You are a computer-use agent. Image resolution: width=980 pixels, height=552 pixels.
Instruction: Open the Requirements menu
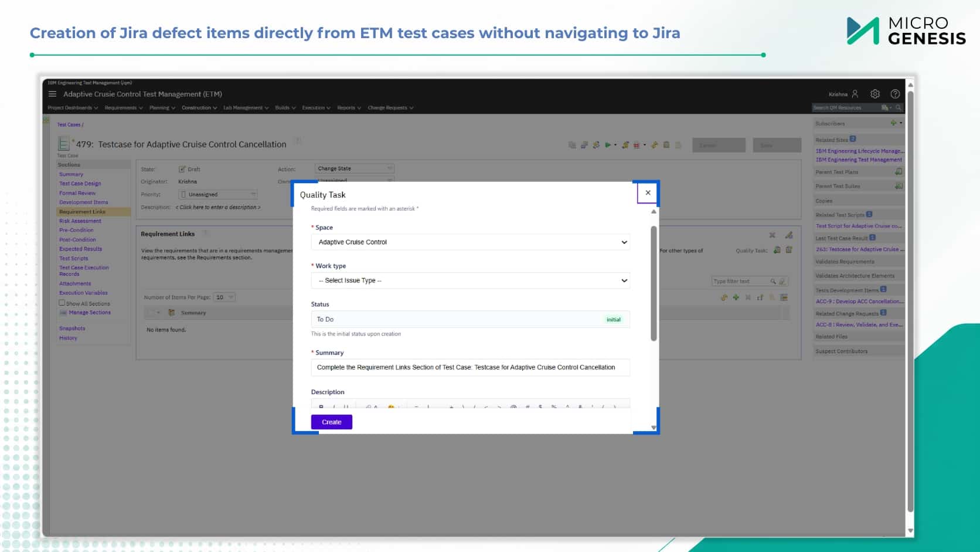[124, 108]
